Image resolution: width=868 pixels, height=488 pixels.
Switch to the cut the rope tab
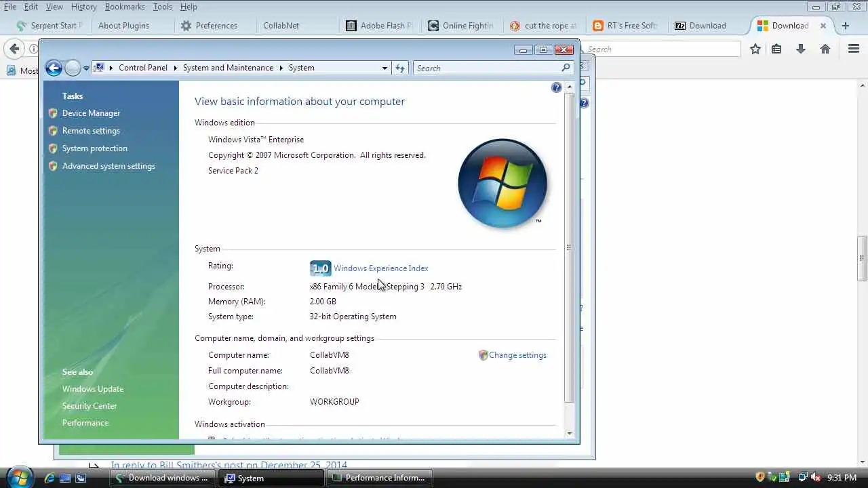[545, 26]
